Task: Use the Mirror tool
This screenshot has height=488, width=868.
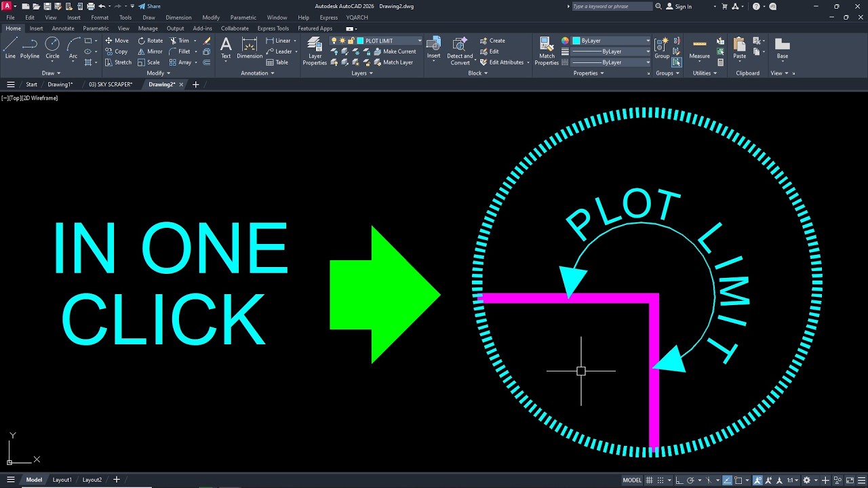Action: pyautogui.click(x=151, y=52)
